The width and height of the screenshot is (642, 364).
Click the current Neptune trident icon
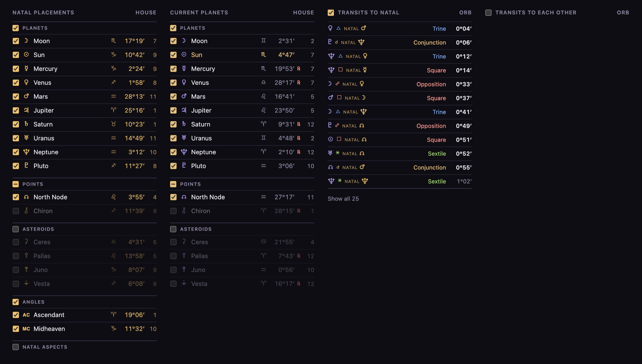tap(184, 152)
